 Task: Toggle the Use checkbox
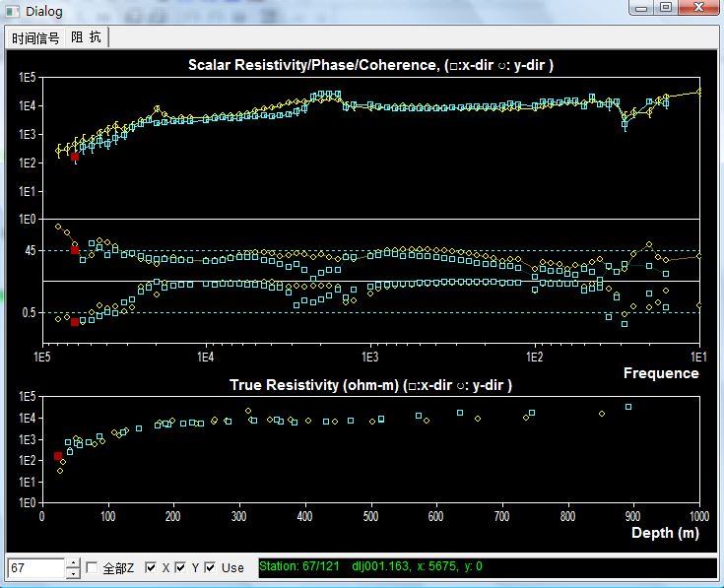point(210,567)
